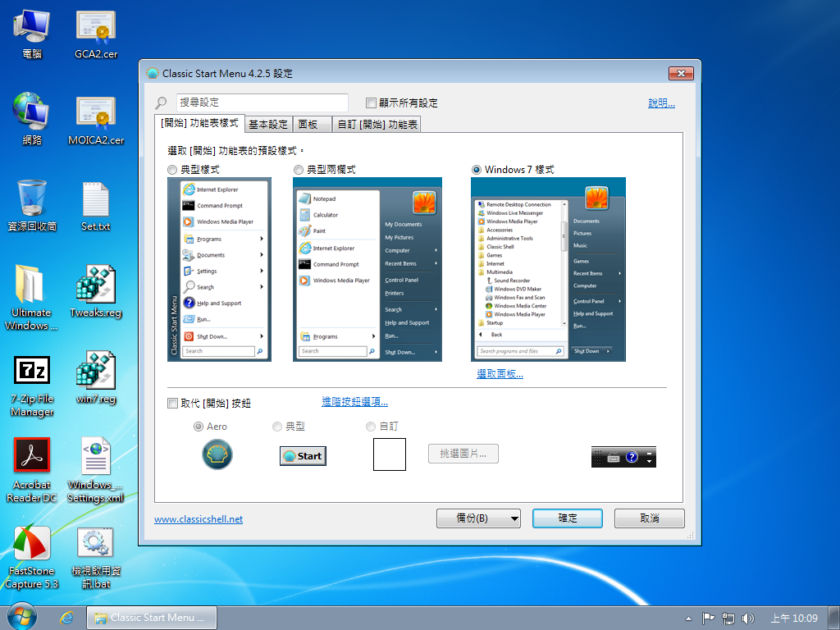
Task: Select the MOICA2.cer certificate file
Action: pos(96,120)
